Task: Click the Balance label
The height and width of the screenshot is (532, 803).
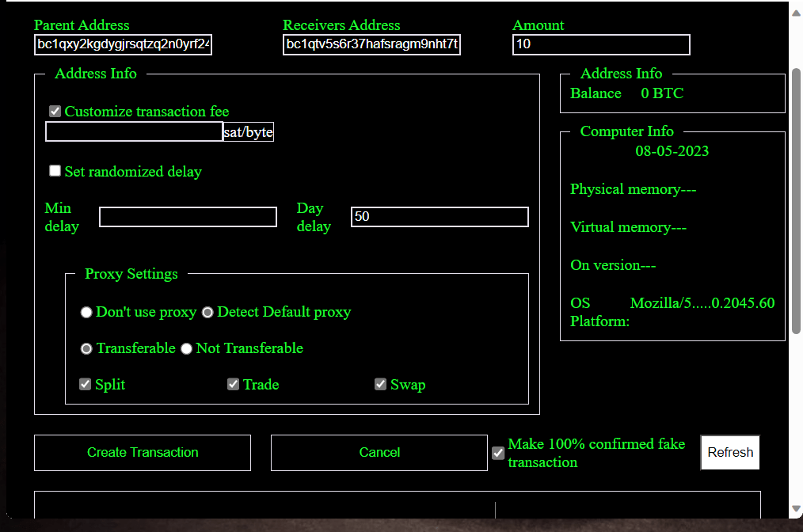Action: pos(596,93)
